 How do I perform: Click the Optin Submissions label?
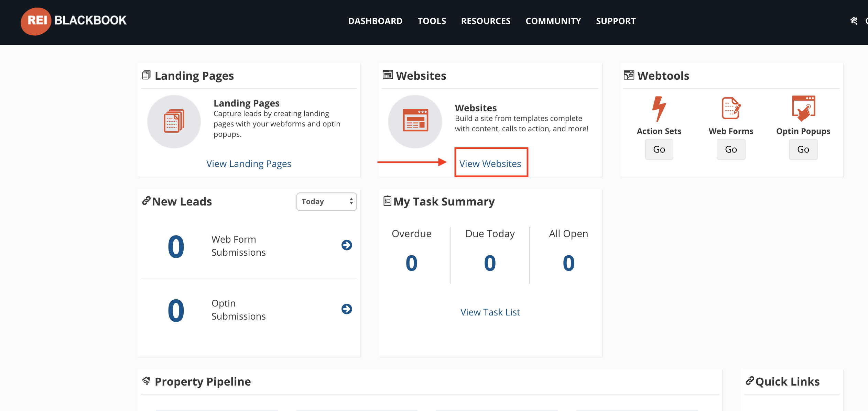238,310
